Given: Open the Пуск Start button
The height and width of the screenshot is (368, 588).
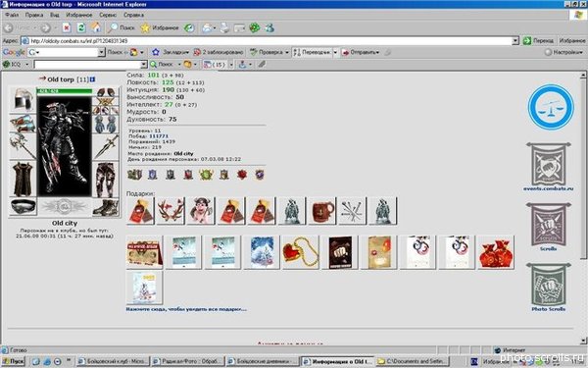Looking at the screenshot, I should pos(13,361).
